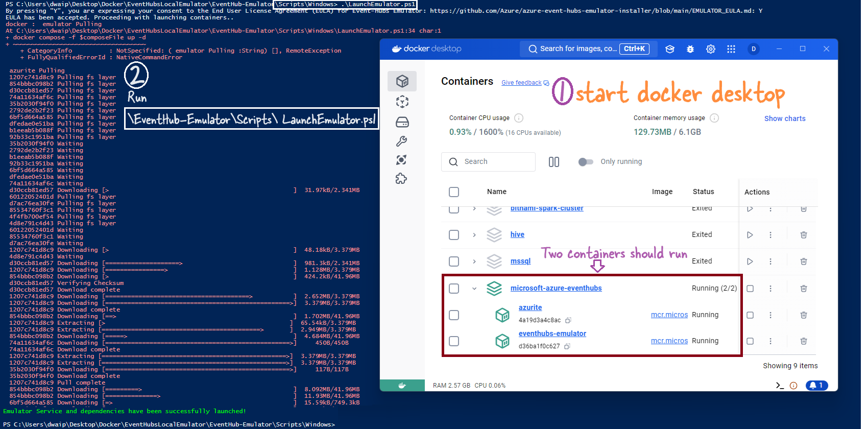868x429 pixels.
Task: Collapse the microsoft-azure-eventhubs stack chevron
Action: 474,289
